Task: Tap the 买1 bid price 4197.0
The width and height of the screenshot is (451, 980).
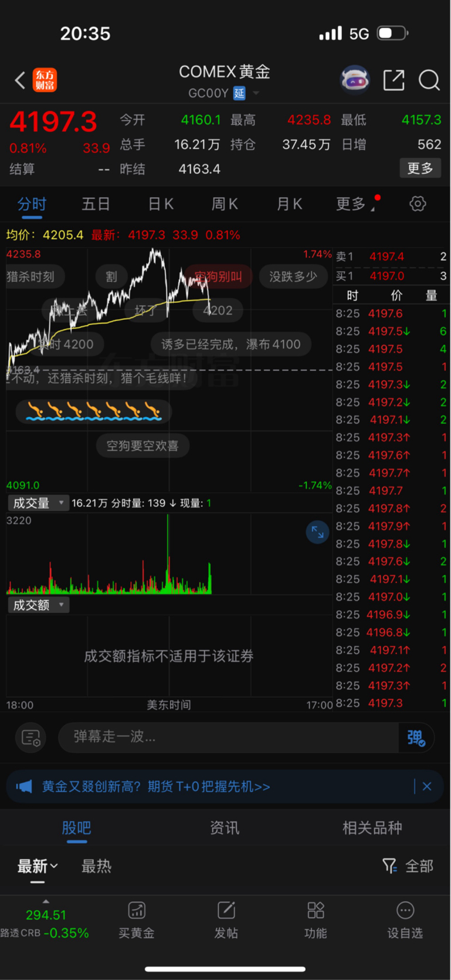Action: [x=386, y=276]
